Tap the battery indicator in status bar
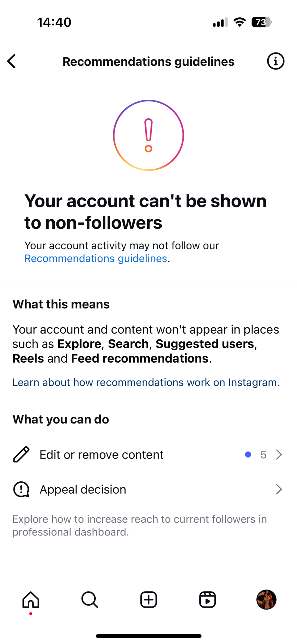Image resolution: width=297 pixels, height=644 pixels. point(262,22)
